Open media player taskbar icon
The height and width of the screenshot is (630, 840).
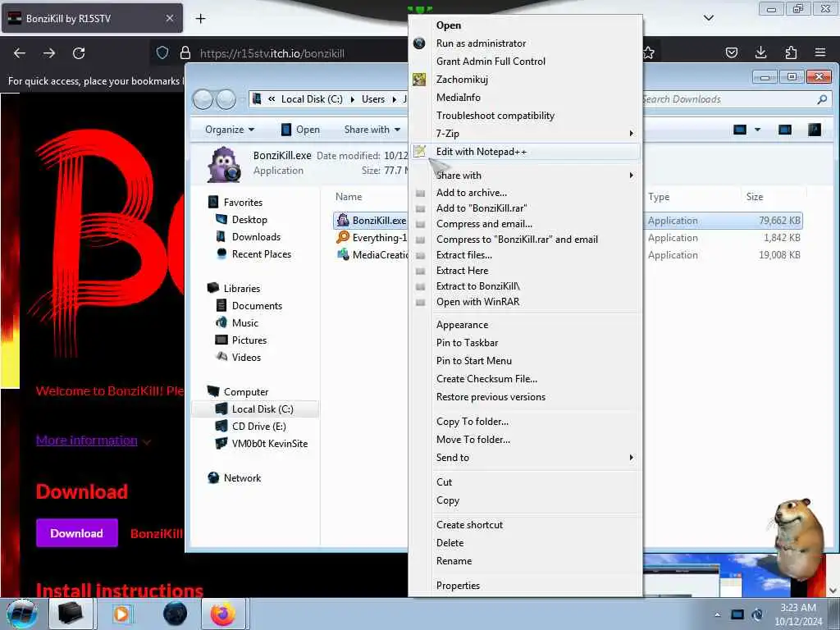coord(121,614)
